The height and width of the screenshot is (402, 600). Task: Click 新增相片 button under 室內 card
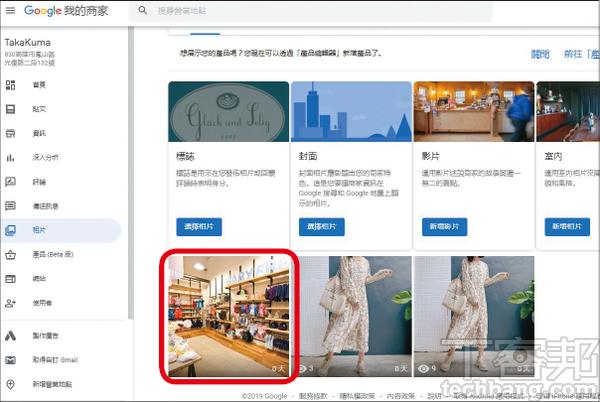tap(567, 227)
